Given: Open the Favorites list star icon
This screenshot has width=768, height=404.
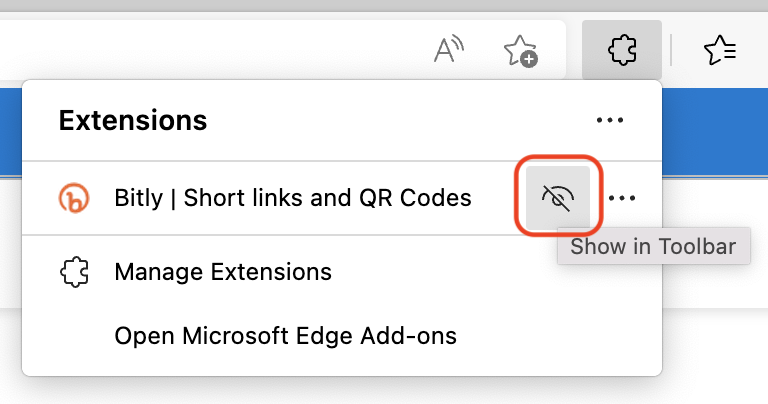Looking at the screenshot, I should [x=720, y=50].
